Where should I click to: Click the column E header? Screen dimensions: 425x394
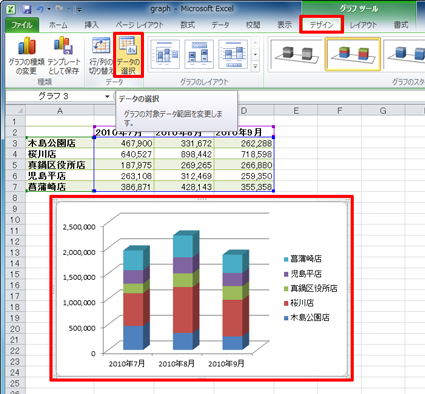296,111
